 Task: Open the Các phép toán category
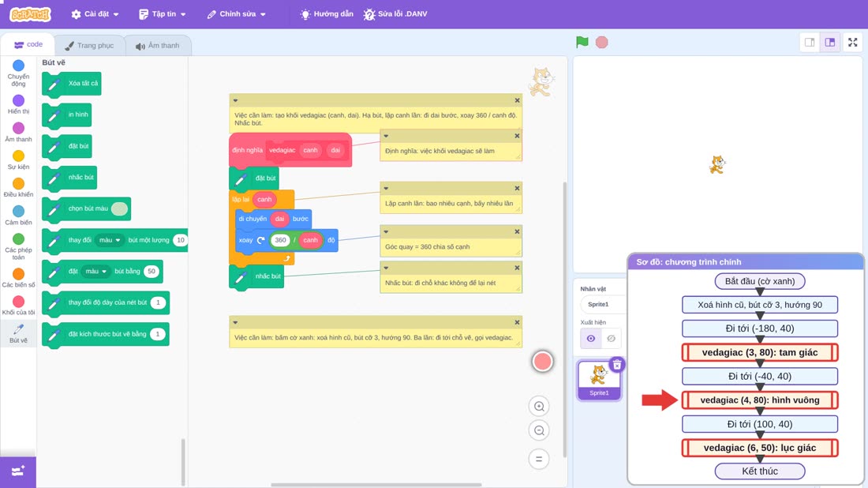pyautogui.click(x=18, y=246)
